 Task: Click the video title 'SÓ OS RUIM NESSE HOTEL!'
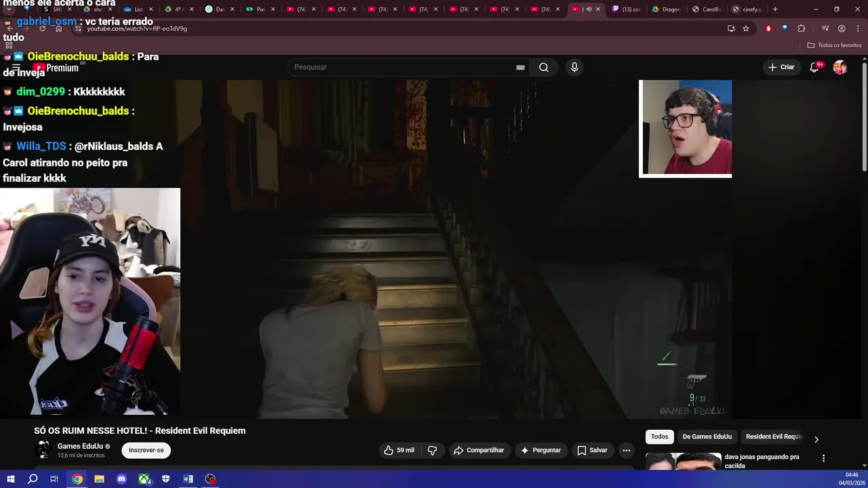(x=140, y=431)
